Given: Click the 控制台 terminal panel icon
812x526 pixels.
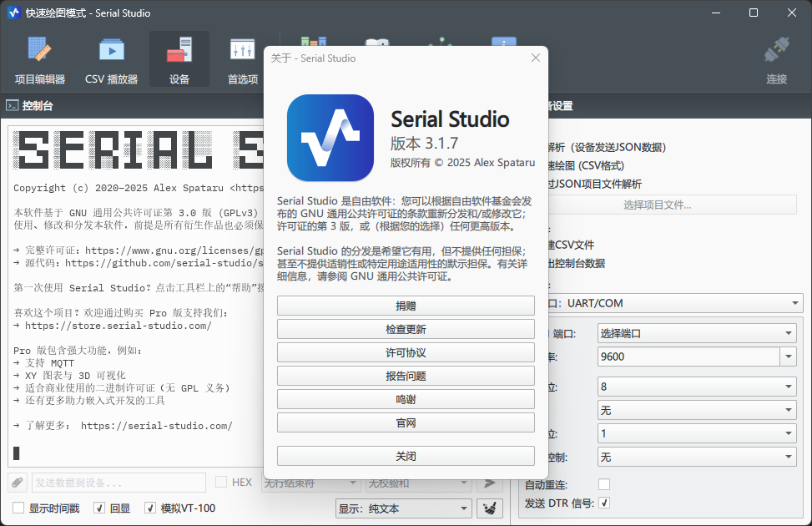Looking at the screenshot, I should pyautogui.click(x=13, y=106).
